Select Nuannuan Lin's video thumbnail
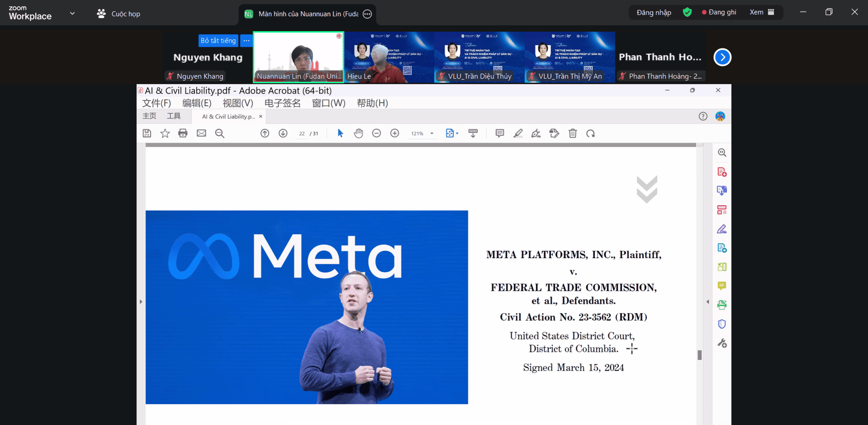868x425 pixels. point(298,57)
